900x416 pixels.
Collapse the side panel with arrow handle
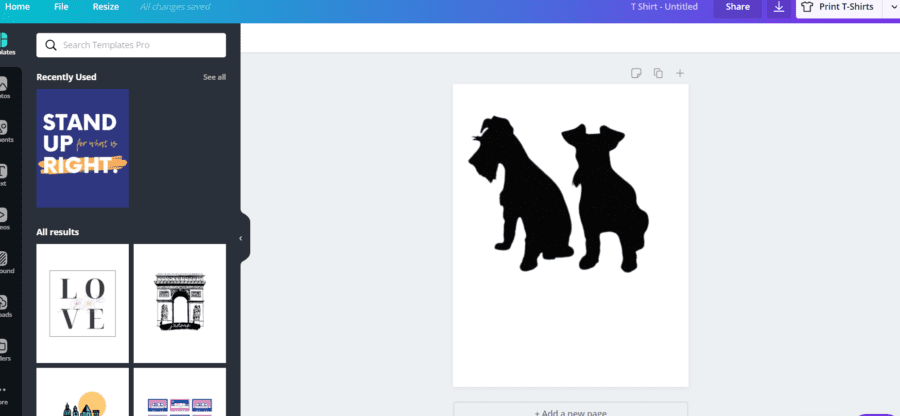(x=241, y=238)
